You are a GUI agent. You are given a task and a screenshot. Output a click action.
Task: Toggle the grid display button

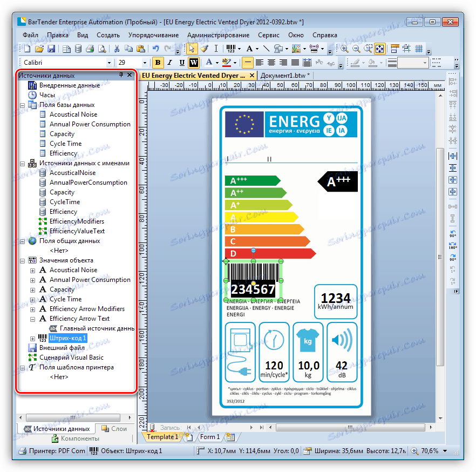(419, 49)
